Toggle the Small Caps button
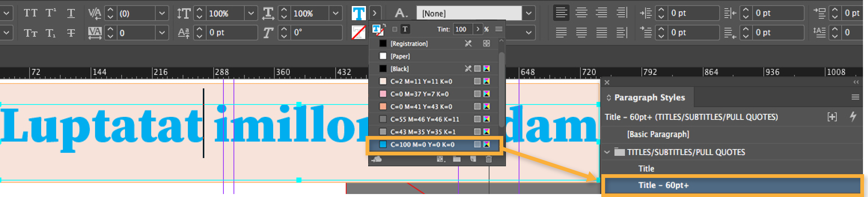 pyautogui.click(x=30, y=33)
